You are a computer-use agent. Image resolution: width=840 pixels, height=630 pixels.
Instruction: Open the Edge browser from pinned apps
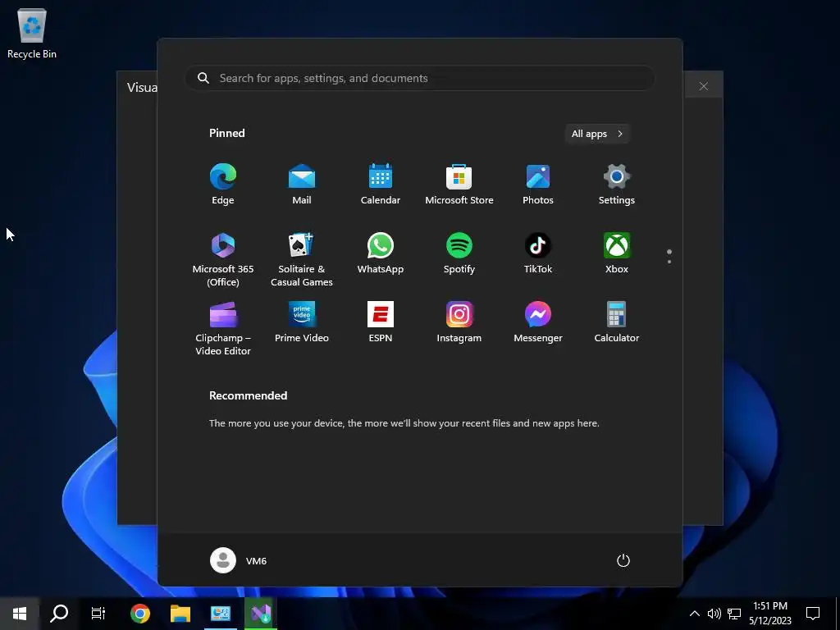pyautogui.click(x=223, y=184)
